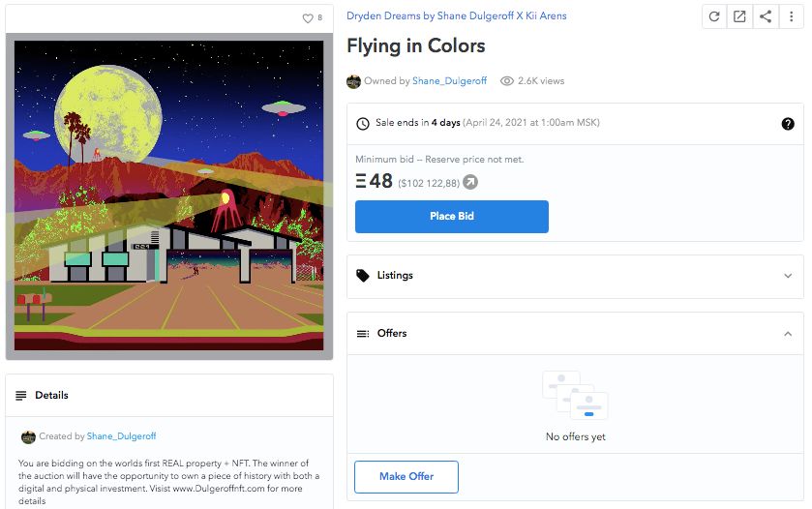The width and height of the screenshot is (812, 509).
Task: Open creator Shane_Dulgeroff link in Details
Action: pyautogui.click(x=121, y=436)
